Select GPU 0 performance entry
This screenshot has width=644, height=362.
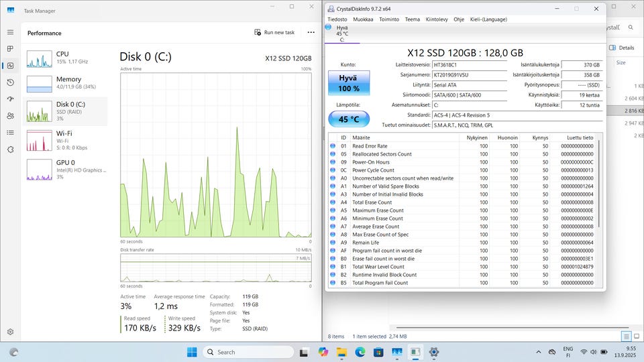(x=66, y=170)
